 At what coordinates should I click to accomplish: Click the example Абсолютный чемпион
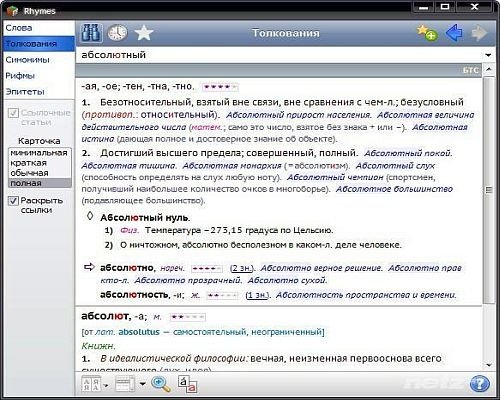[335, 177]
